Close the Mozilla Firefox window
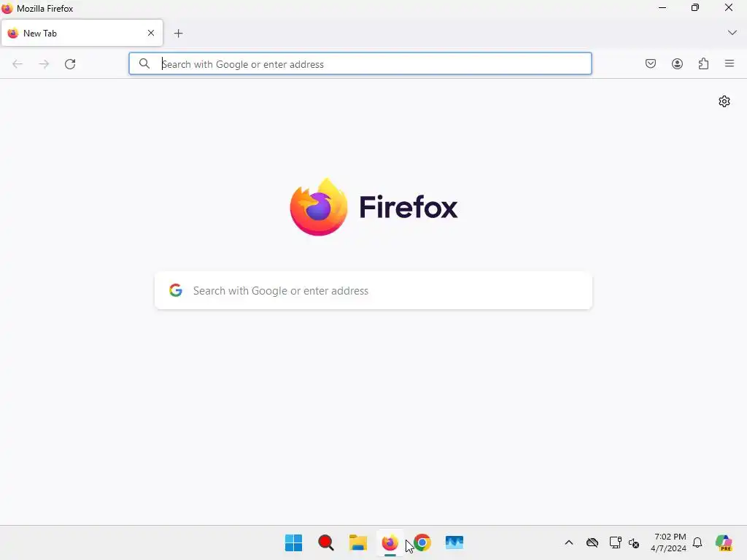This screenshot has height=560, width=747. click(729, 7)
